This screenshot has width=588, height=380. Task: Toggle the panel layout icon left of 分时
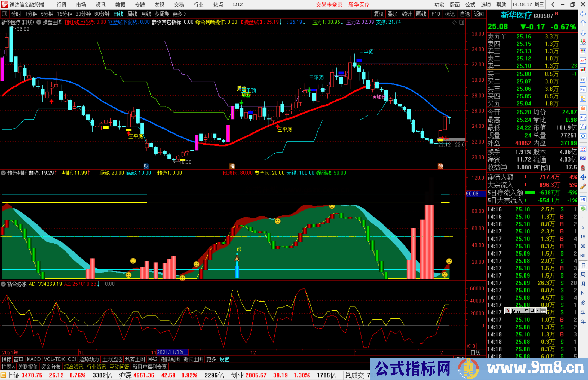tap(4, 14)
